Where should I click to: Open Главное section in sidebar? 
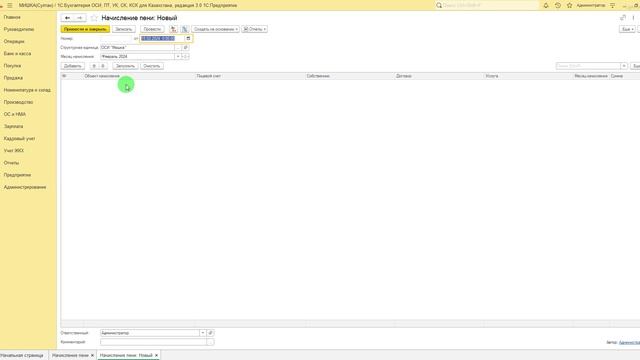tap(12, 17)
